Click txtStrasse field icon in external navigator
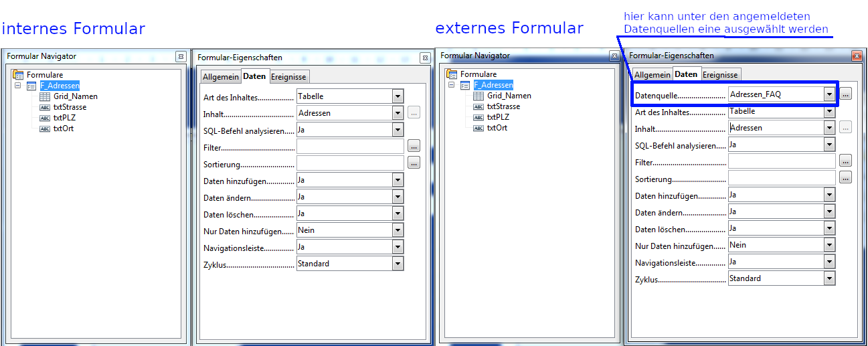Viewport: 868px width, 346px height. click(x=479, y=106)
